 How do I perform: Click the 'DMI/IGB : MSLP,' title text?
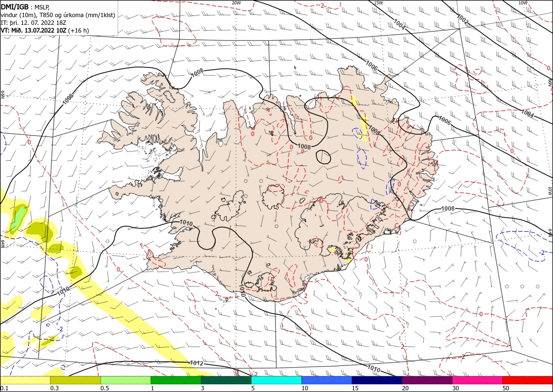[25, 6]
